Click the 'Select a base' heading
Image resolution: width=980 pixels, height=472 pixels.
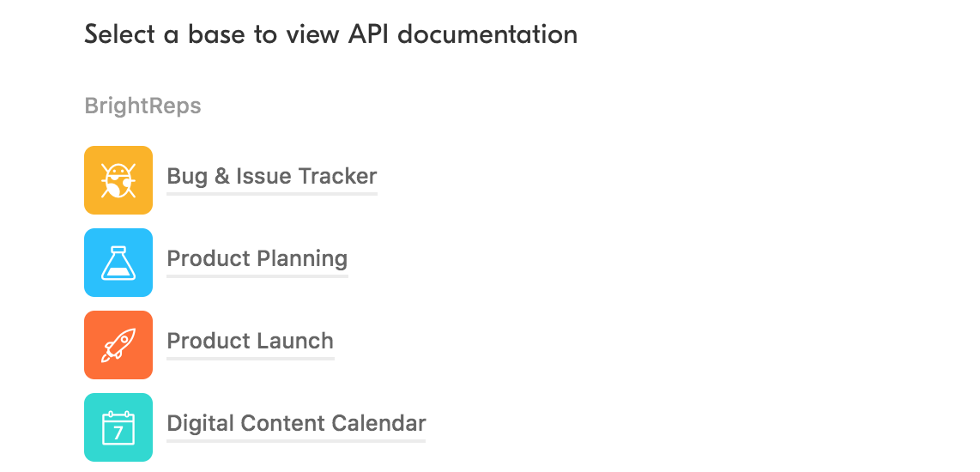[330, 35]
